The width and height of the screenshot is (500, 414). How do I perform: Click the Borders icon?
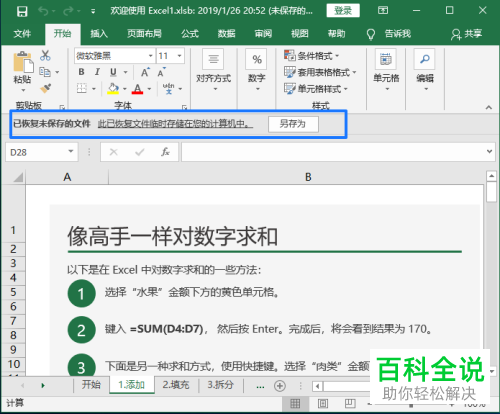[82, 88]
